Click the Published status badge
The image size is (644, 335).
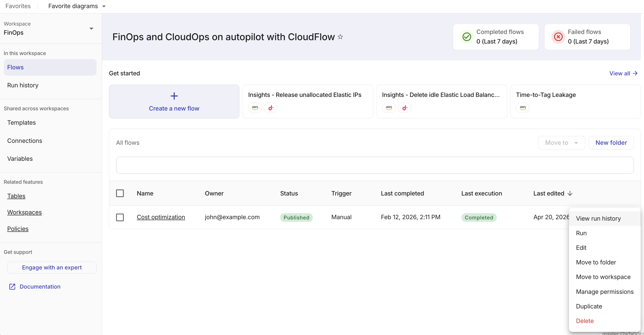click(x=296, y=218)
